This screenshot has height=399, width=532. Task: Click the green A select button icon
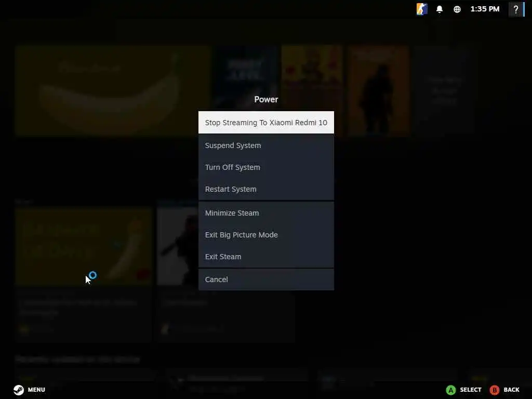pyautogui.click(x=450, y=390)
